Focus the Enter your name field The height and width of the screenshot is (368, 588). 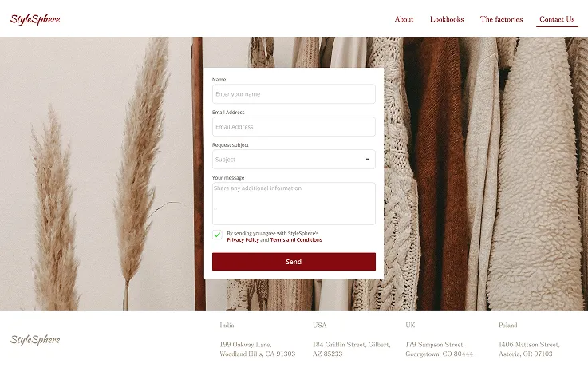point(294,93)
